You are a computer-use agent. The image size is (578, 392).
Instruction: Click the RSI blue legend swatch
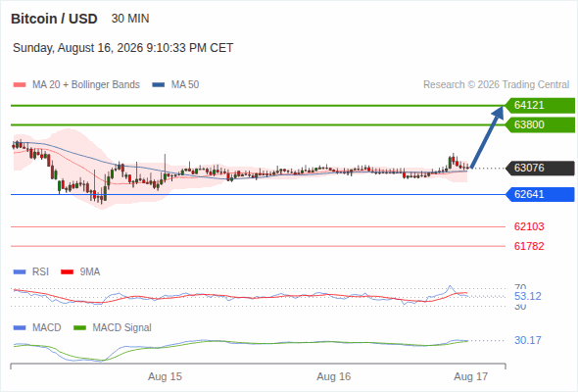(x=20, y=272)
